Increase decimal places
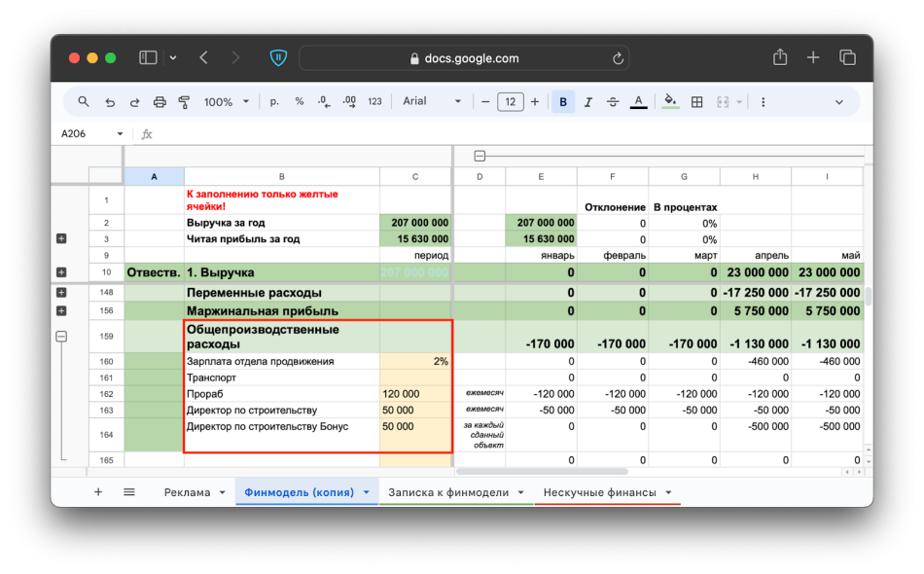924x574 pixels. (349, 102)
